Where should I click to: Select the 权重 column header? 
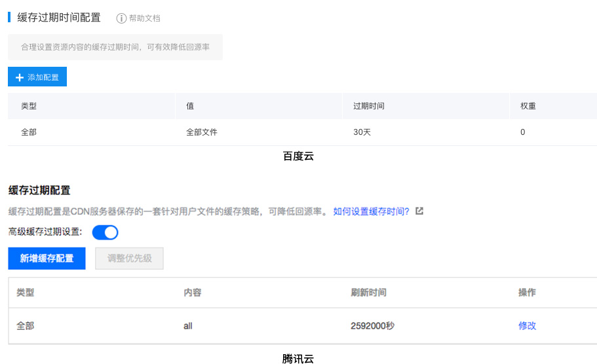528,106
